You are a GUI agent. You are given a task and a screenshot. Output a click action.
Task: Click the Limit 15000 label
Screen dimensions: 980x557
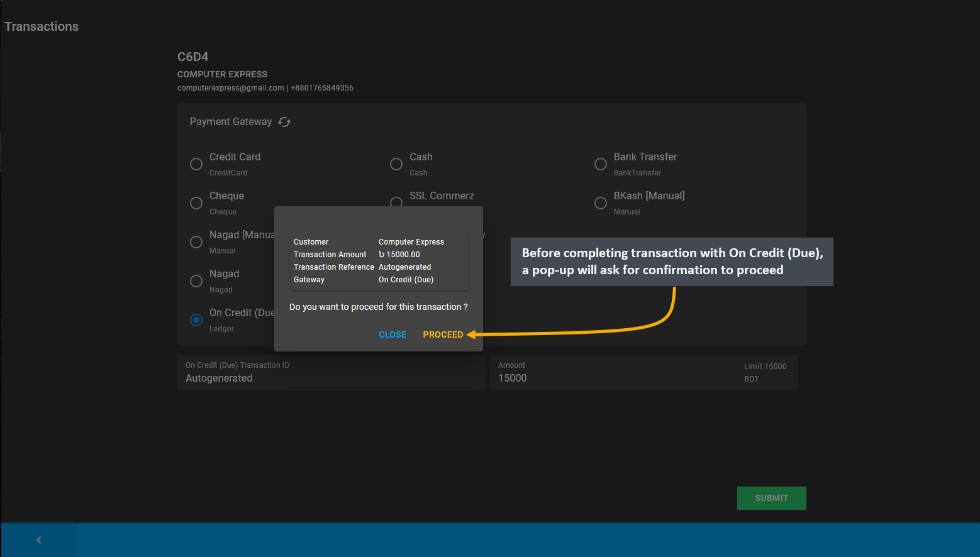[x=765, y=367]
